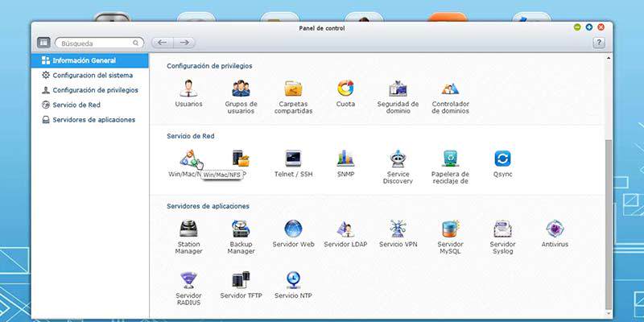The height and width of the screenshot is (322, 644).
Task: Maximize the Panel de control window
Action: click(589, 27)
